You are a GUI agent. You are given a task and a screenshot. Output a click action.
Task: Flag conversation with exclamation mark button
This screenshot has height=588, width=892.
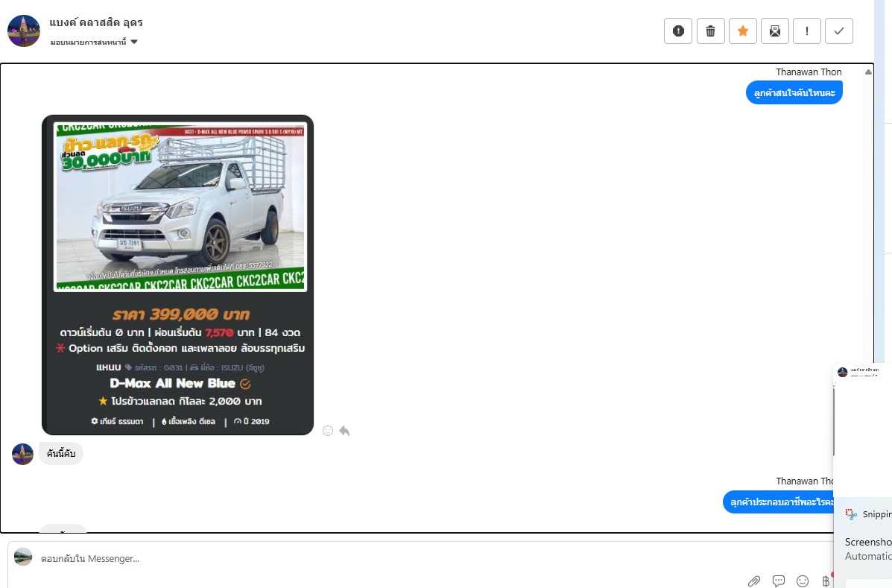coord(806,31)
